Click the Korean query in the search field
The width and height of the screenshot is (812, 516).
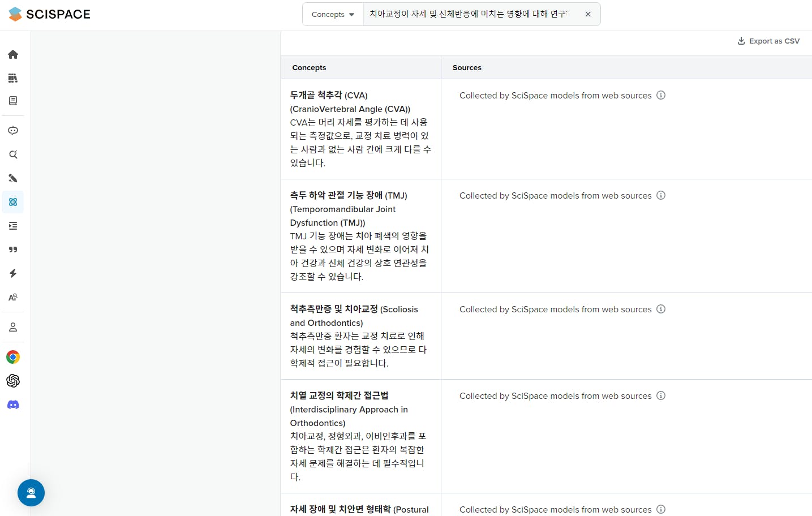tap(469, 14)
